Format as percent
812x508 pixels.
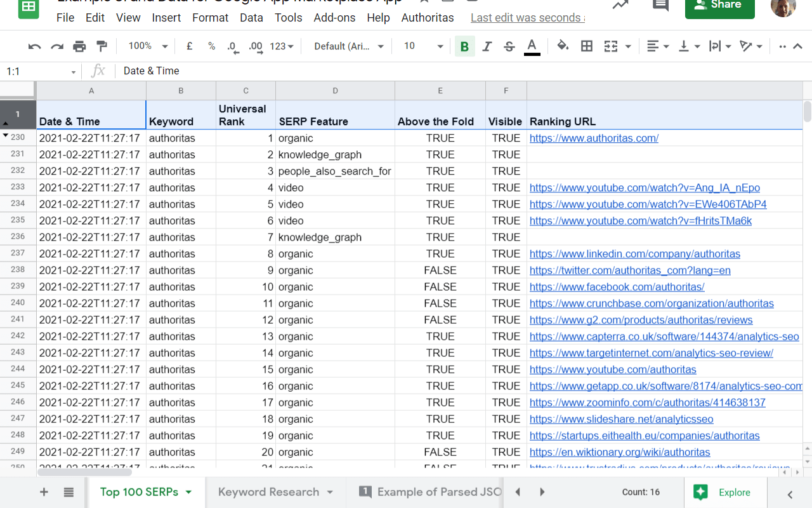(x=211, y=46)
